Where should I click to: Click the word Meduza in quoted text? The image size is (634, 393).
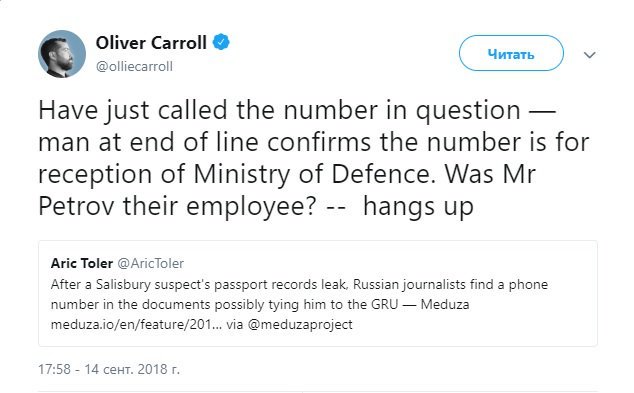pyautogui.click(x=445, y=304)
